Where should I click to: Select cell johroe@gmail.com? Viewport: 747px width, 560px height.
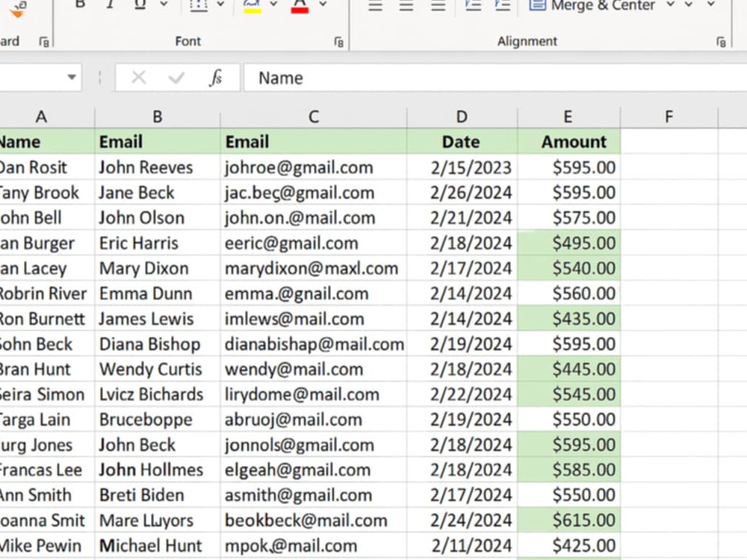pyautogui.click(x=314, y=167)
